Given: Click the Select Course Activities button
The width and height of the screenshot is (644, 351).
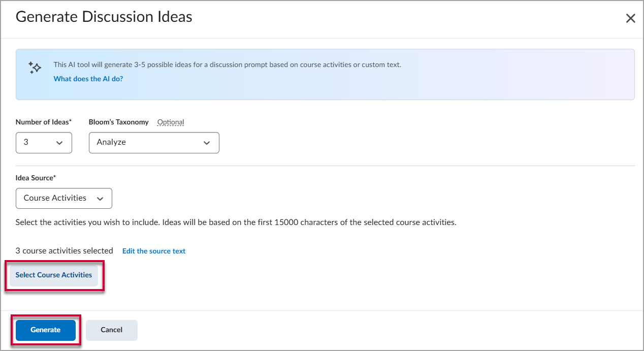Looking at the screenshot, I should pos(54,275).
